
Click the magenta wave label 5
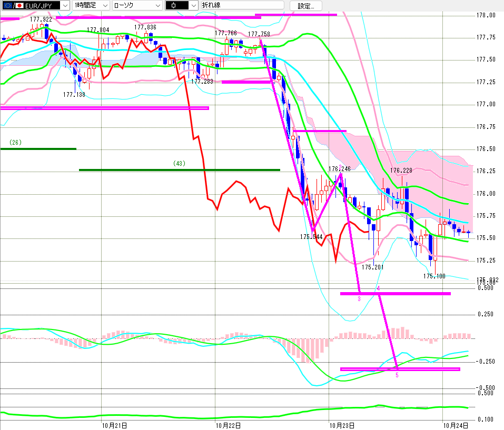[x=397, y=375]
